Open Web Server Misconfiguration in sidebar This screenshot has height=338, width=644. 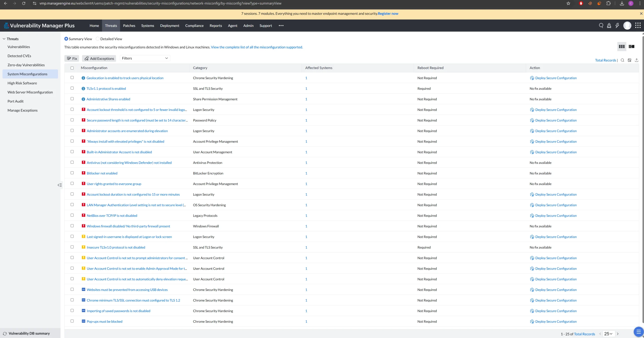[x=30, y=92]
